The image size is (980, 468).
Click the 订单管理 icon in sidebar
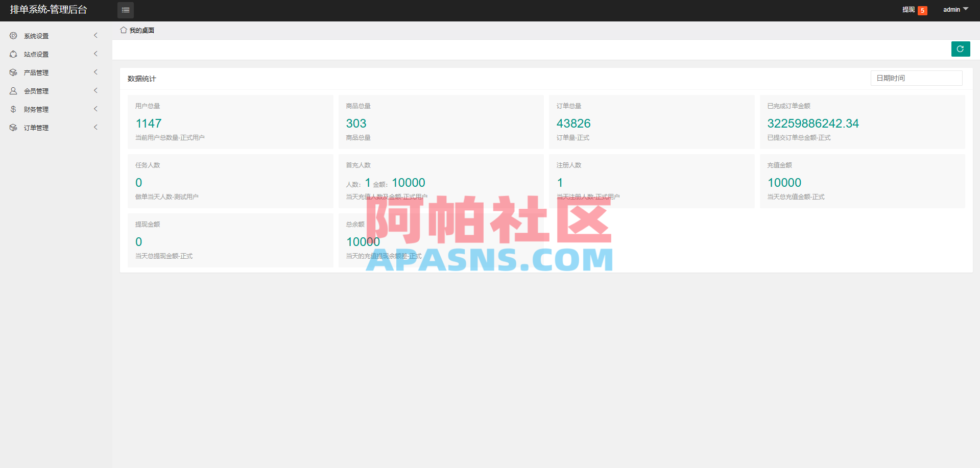(x=13, y=127)
